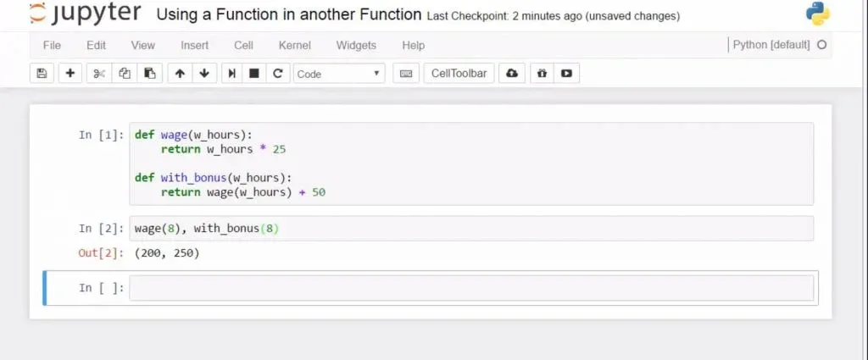Copy the selected cell
Viewport: 868px width, 360px height.
click(125, 74)
